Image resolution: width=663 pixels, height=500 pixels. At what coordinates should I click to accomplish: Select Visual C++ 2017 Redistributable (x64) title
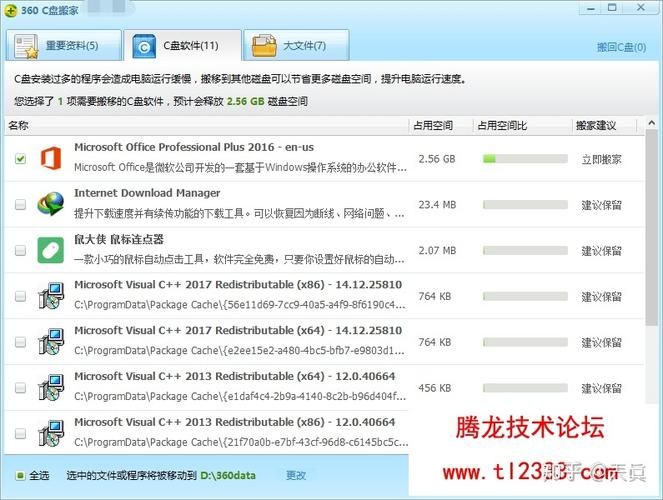[x=238, y=330]
